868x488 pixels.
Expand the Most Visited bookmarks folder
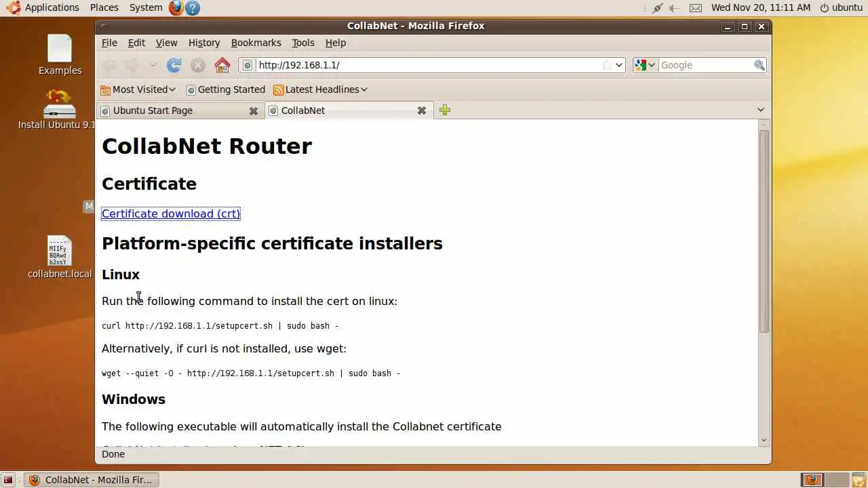138,89
